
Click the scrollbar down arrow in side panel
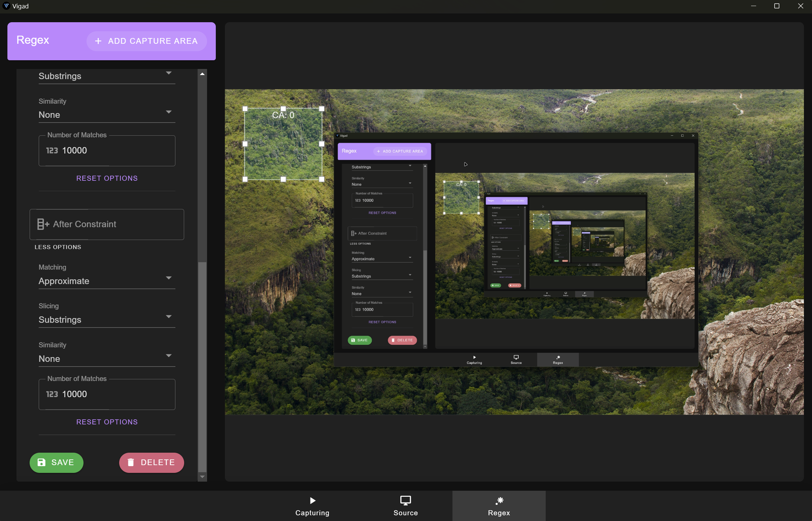[x=202, y=477]
